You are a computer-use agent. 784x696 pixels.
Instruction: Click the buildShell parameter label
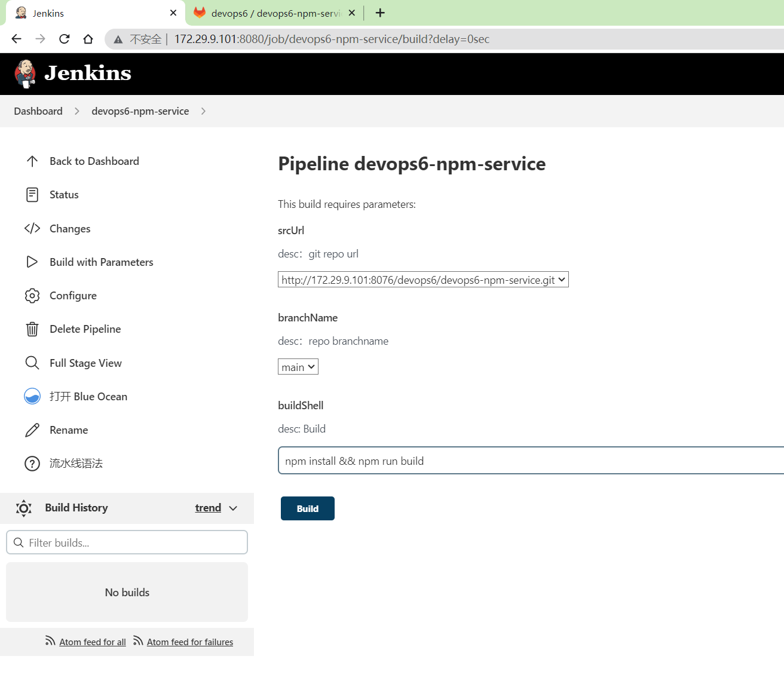click(301, 406)
